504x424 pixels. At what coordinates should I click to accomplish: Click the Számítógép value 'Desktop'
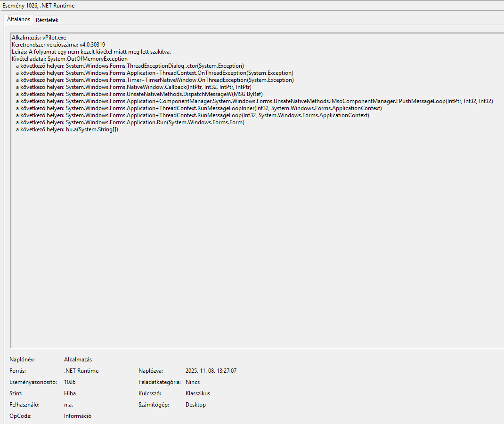(195, 405)
